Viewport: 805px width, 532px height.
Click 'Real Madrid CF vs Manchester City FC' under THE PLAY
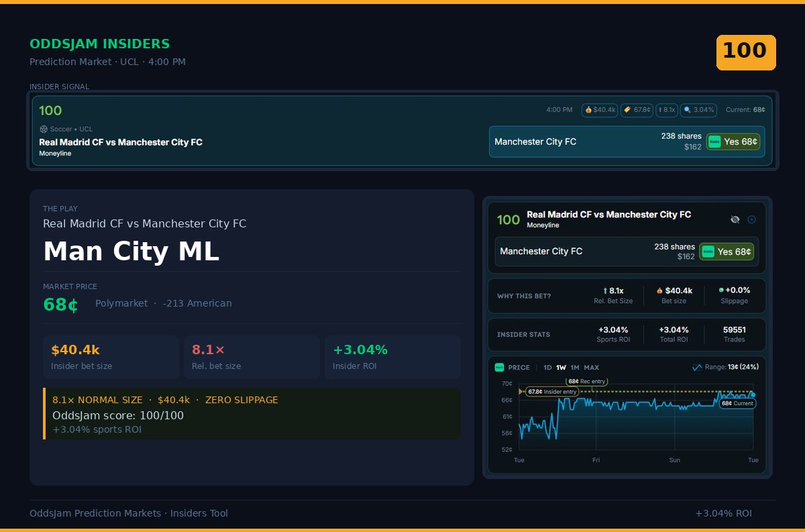coord(145,224)
